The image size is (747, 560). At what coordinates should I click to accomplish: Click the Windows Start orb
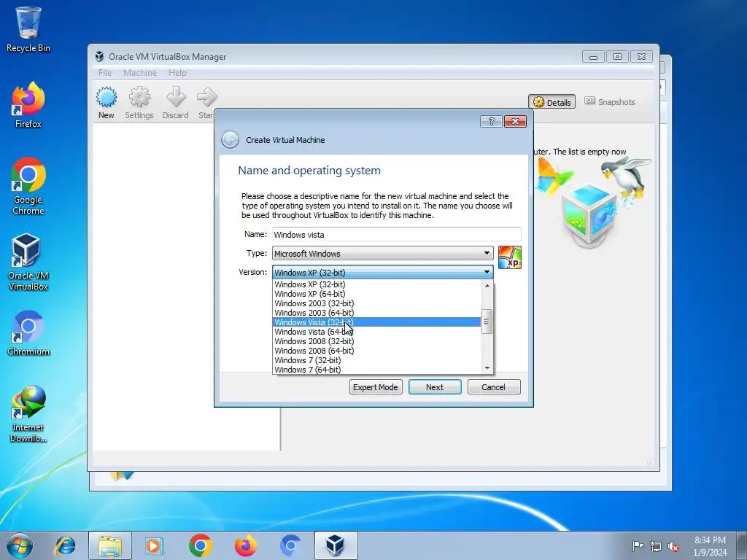20,545
